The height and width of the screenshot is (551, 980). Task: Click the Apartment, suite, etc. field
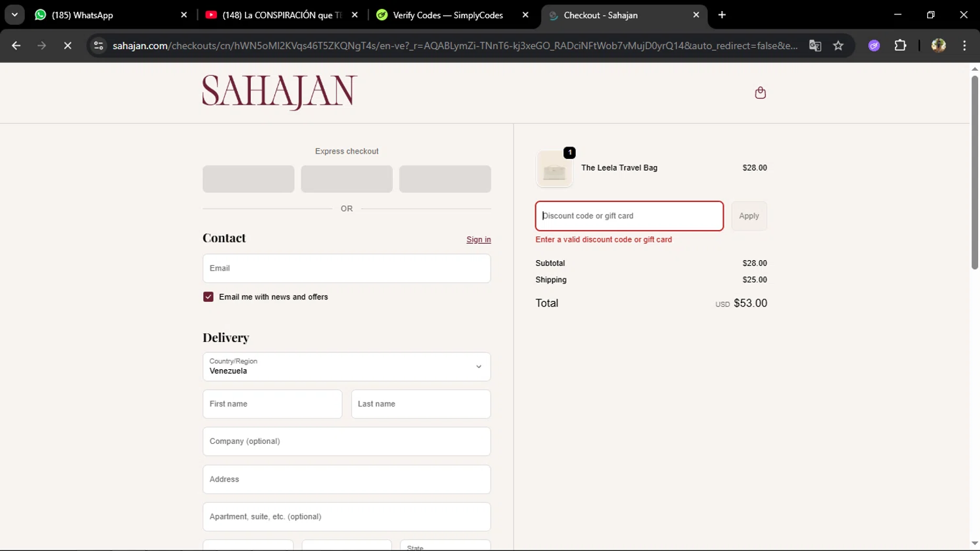tap(346, 517)
